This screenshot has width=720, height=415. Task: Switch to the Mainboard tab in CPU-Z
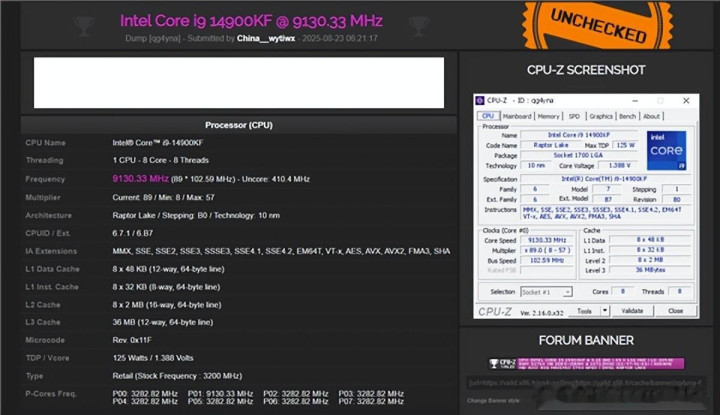[517, 117]
